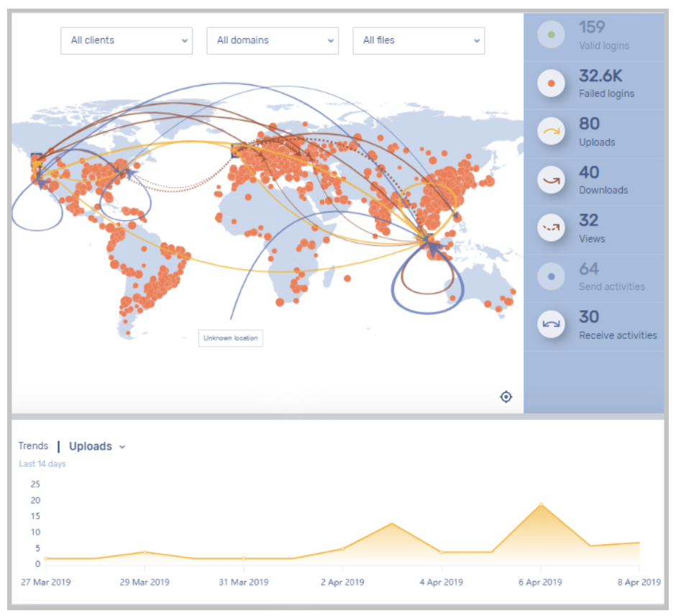Screen dimensions: 676x616
Task: Click the 40 Downloads count
Action: coord(590,173)
